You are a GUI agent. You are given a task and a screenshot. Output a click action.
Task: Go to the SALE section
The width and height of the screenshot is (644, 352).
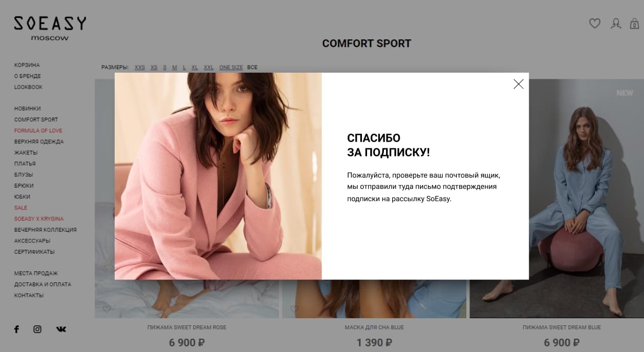coord(21,208)
